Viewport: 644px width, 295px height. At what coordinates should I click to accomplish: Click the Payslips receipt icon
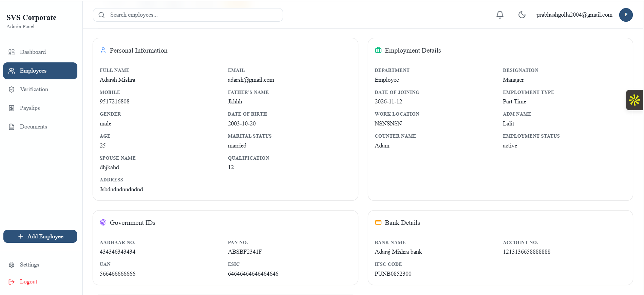[12, 108]
